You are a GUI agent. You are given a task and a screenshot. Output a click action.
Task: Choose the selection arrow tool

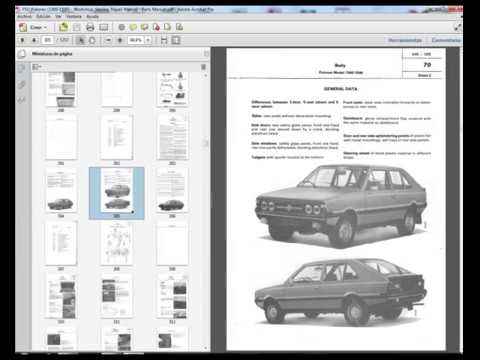click(80, 40)
